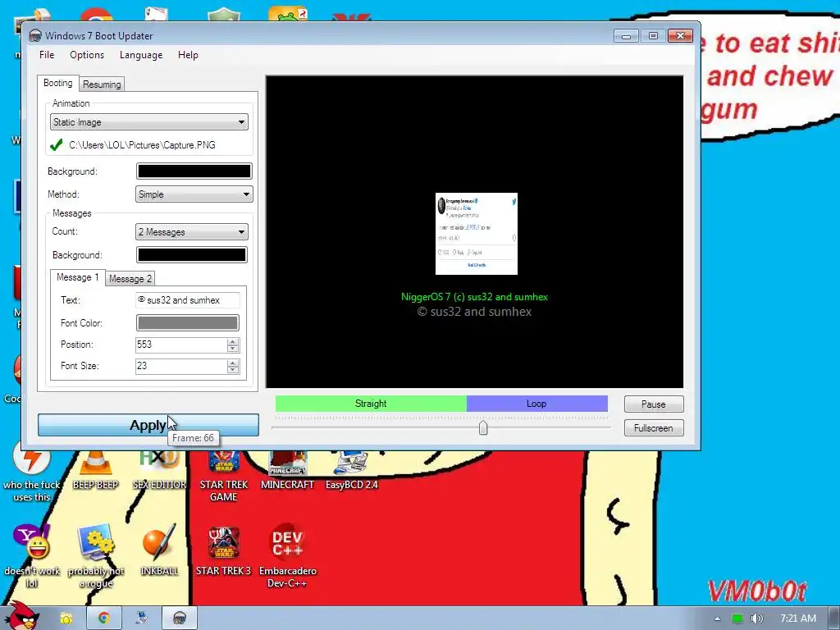This screenshot has width=840, height=630.
Task: Pause the animation preview
Action: click(654, 404)
